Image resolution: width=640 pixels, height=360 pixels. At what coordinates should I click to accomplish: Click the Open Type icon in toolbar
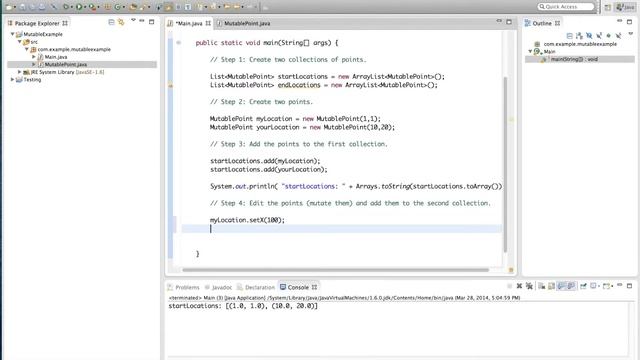pos(133,7)
